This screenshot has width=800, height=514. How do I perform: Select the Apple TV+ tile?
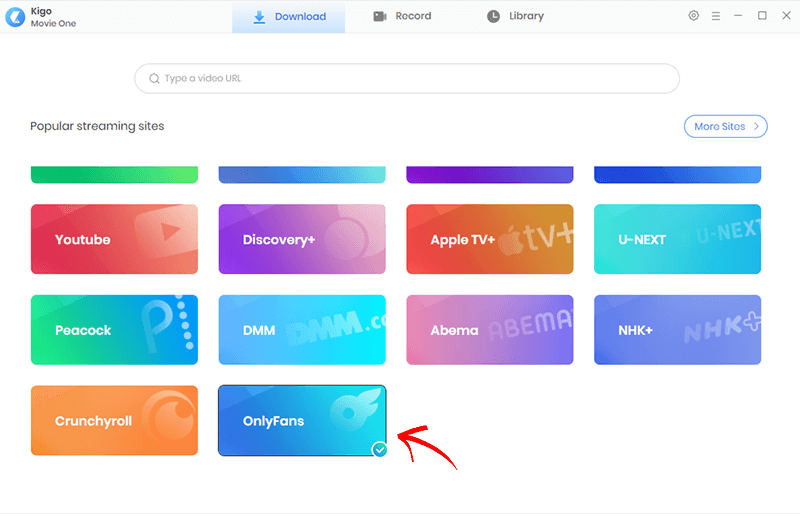[x=489, y=239]
